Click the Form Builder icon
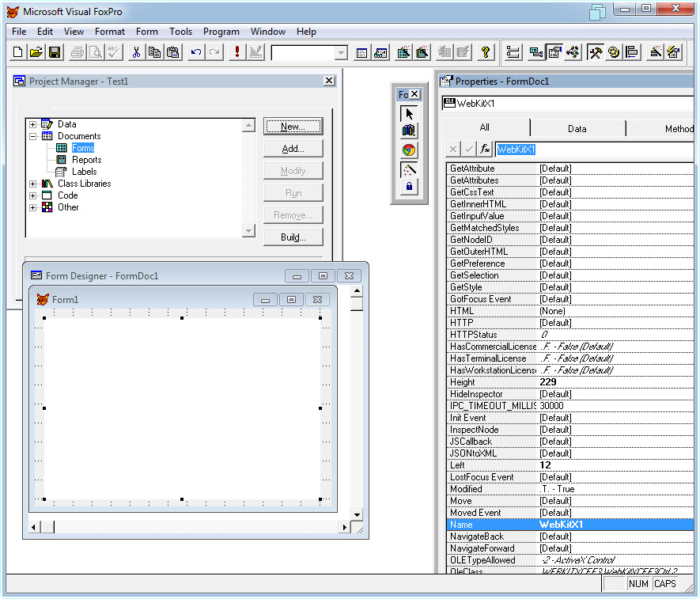 click(x=656, y=53)
